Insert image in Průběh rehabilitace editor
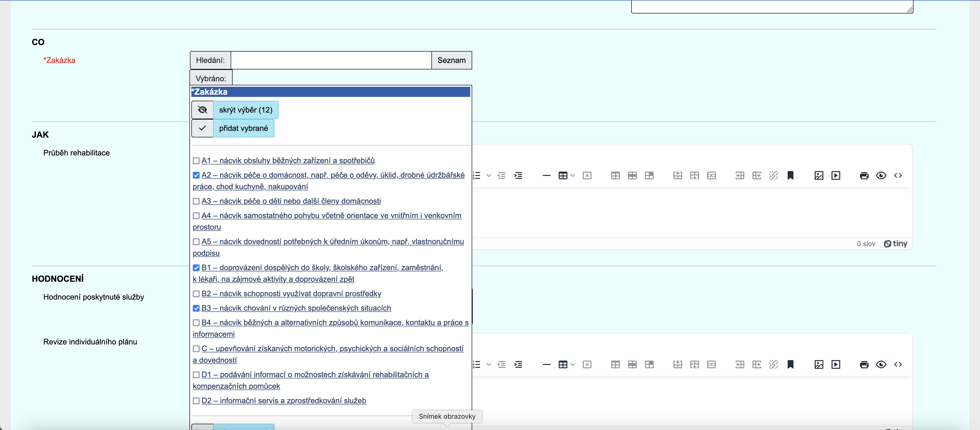Viewport: 980px width, 430px height. pos(819,175)
